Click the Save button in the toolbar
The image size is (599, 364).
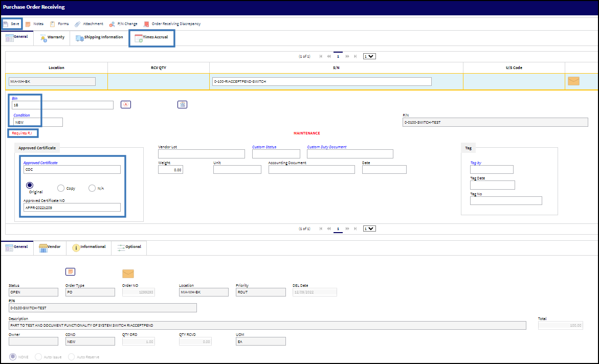tap(11, 24)
